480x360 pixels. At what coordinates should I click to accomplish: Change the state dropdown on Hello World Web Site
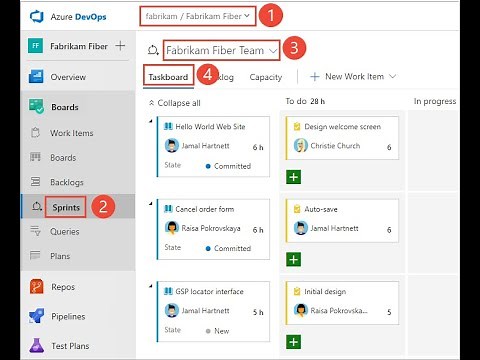(228, 166)
